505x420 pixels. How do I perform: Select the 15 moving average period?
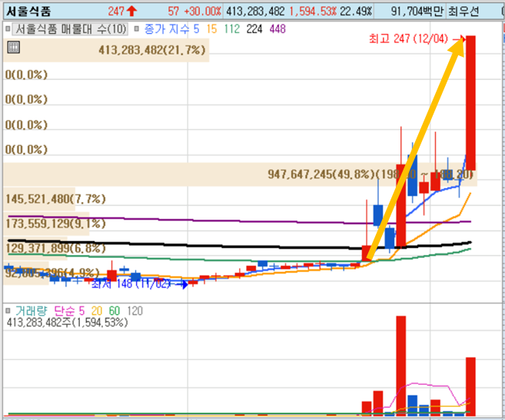[211, 29]
